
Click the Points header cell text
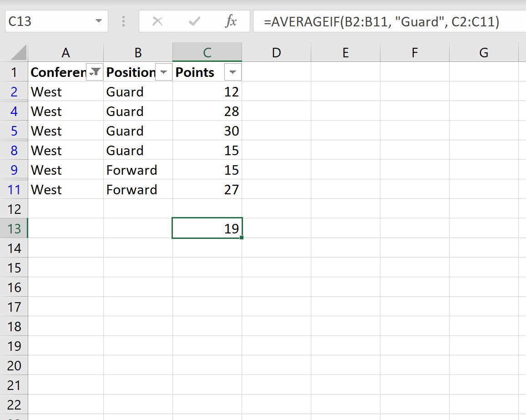195,72
